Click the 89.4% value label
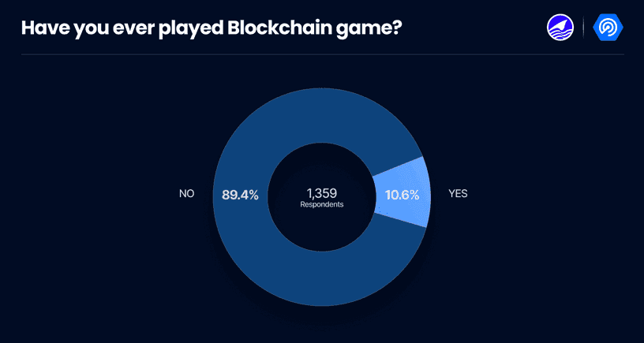This screenshot has width=644, height=343. point(240,195)
